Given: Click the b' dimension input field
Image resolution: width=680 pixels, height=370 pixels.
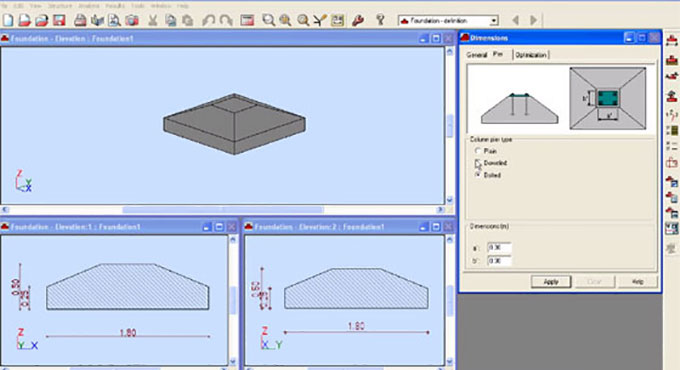Looking at the screenshot, I should (499, 261).
